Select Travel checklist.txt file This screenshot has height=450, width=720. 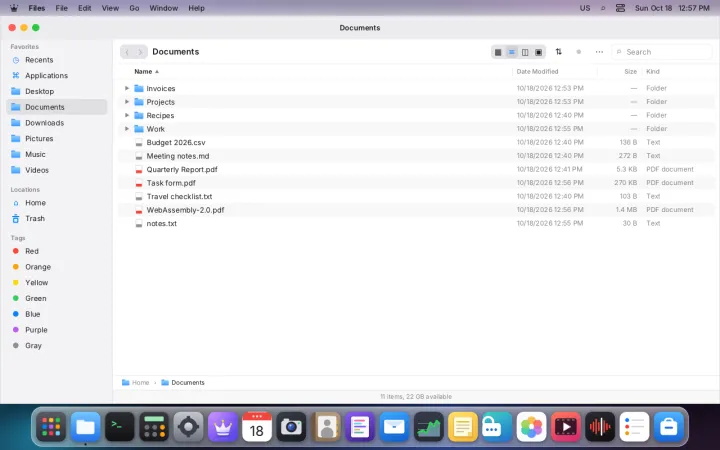click(415, 196)
